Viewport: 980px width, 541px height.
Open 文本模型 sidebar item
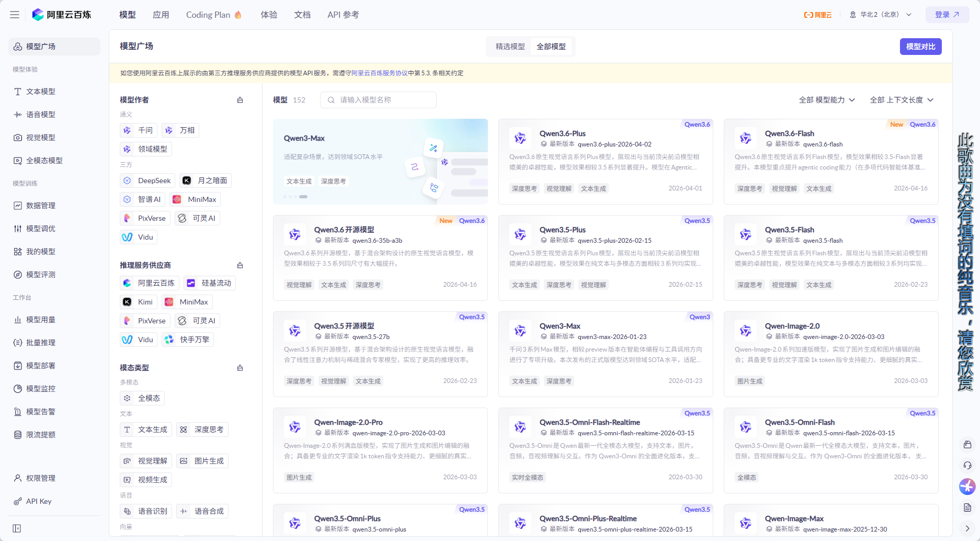(54, 92)
